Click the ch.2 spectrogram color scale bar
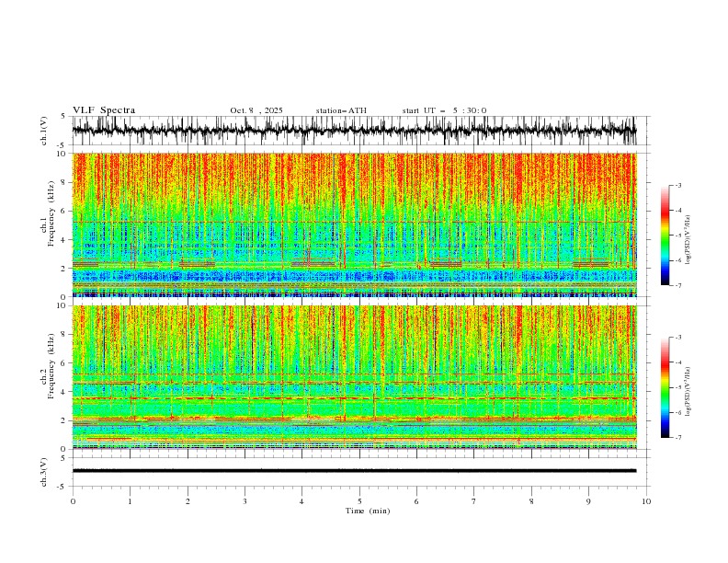Screen dimensions: 728x563 coord(665,387)
